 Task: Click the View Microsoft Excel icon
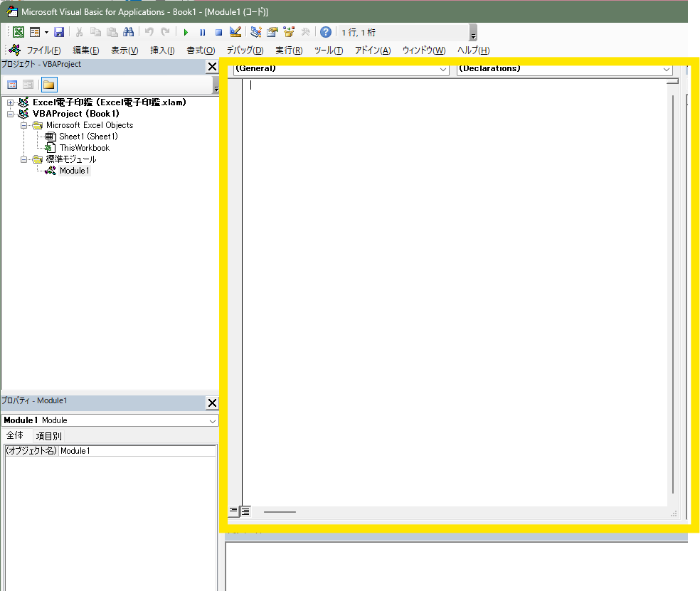click(x=18, y=32)
